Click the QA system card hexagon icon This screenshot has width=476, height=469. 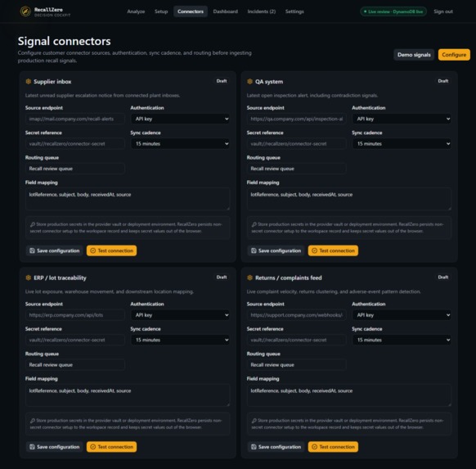click(249, 81)
